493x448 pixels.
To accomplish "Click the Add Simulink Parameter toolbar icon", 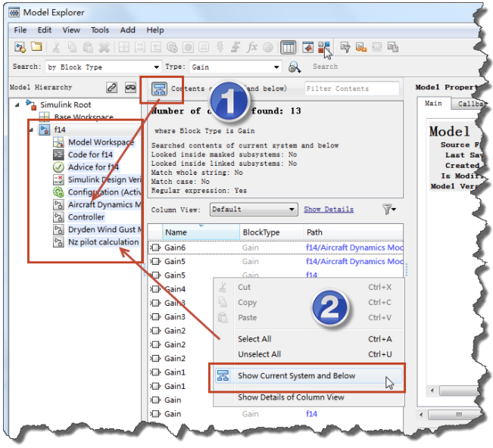I will [140, 48].
